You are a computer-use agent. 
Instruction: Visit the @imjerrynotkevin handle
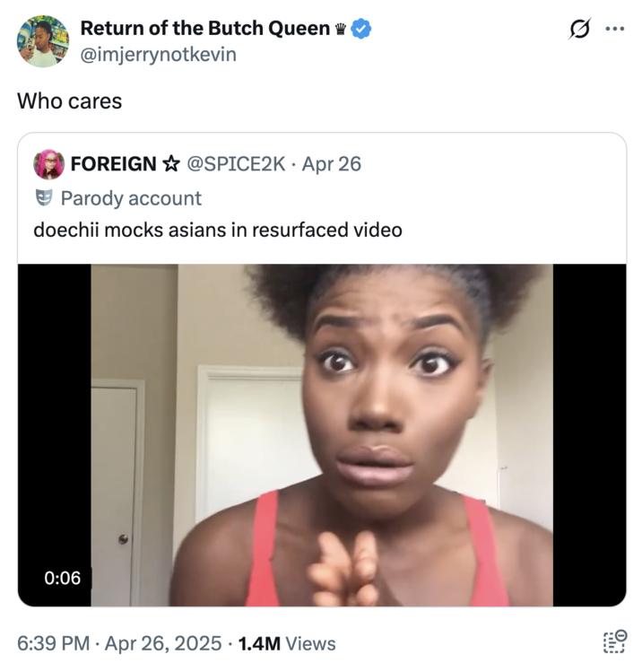tap(159, 55)
